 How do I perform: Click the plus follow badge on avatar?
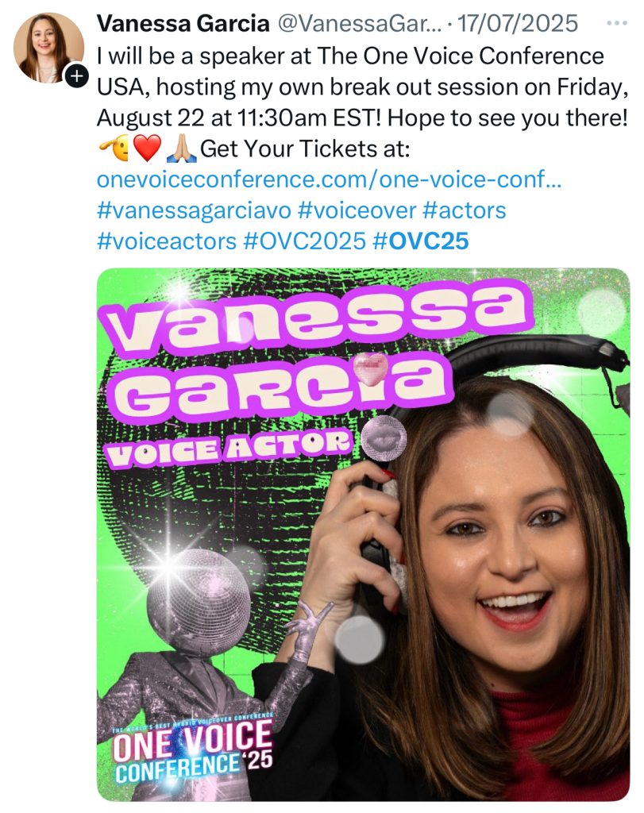(x=76, y=77)
